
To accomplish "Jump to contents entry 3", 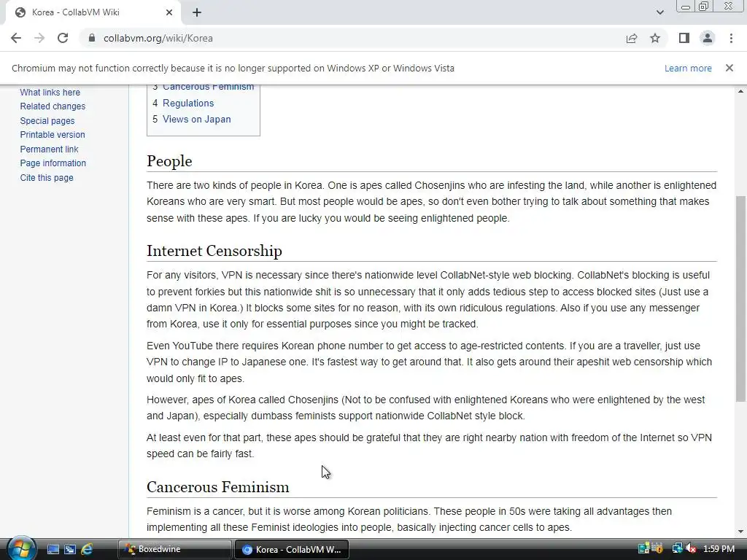I will point(203,87).
